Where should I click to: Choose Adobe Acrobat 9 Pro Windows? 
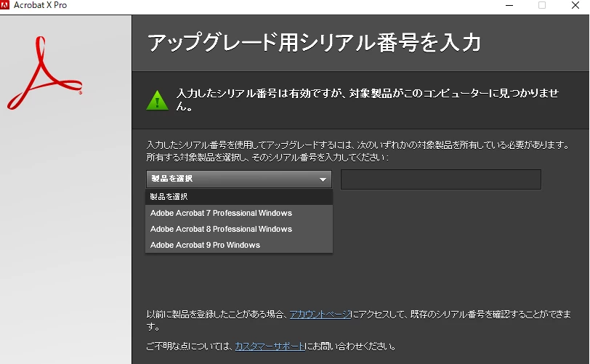239,245
